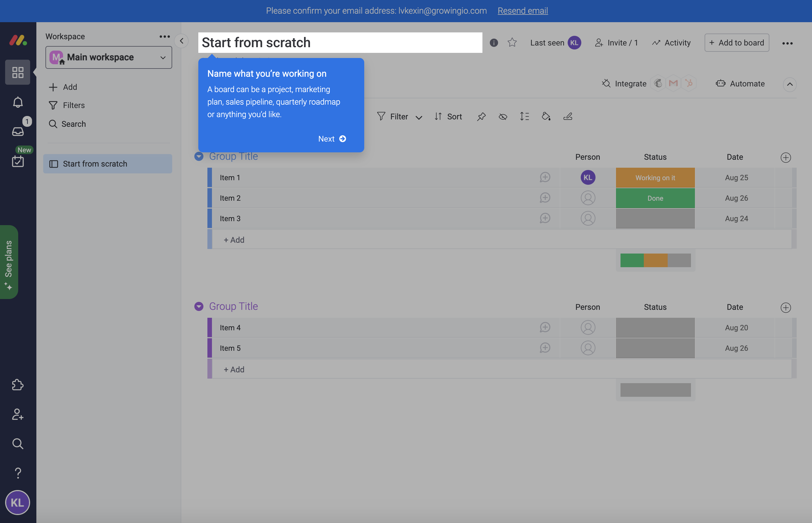Add a column to the first group
812x523 pixels.
[786, 157]
